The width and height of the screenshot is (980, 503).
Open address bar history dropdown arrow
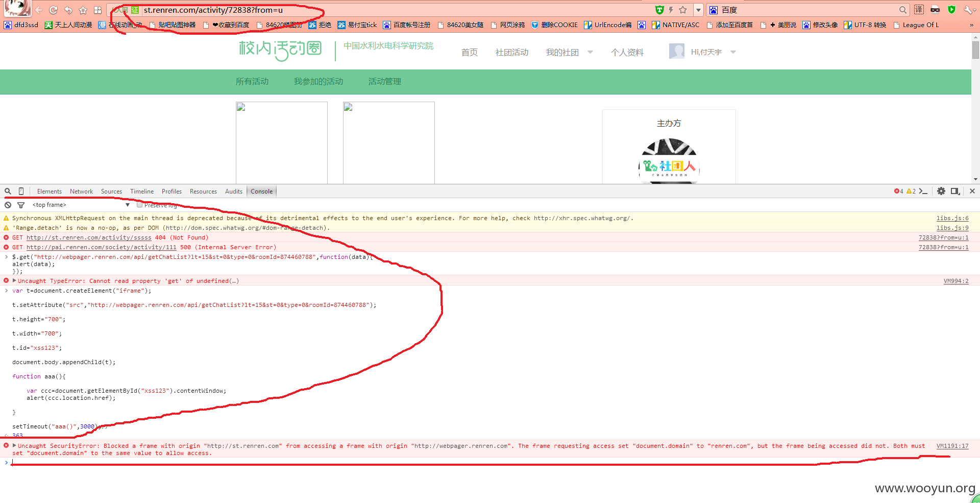pyautogui.click(x=698, y=10)
